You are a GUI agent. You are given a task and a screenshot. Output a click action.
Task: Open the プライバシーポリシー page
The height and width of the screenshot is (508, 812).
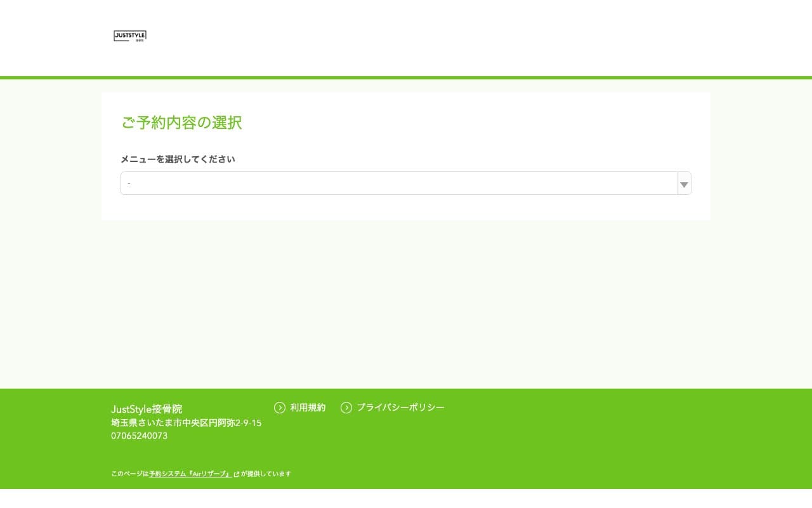(401, 408)
